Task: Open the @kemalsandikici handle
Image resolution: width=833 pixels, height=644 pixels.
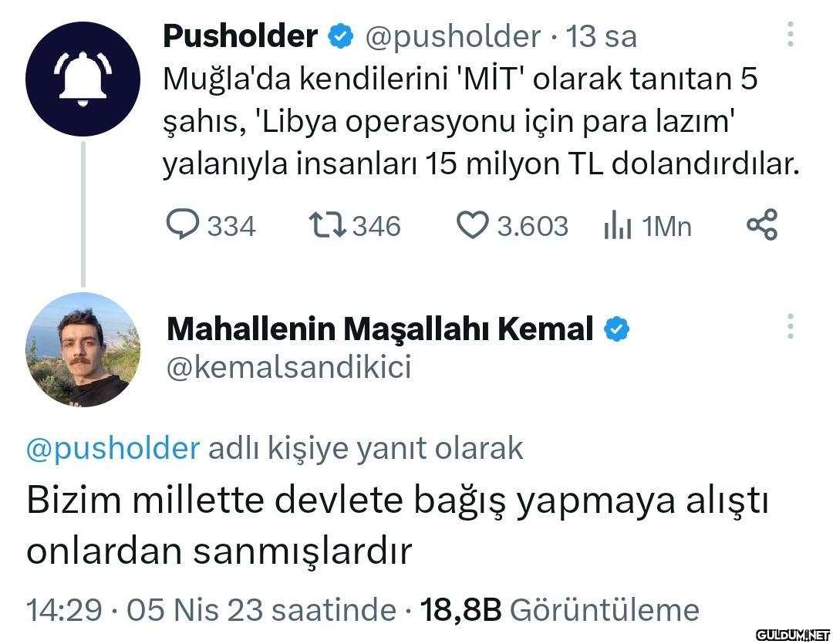Action: (289, 368)
